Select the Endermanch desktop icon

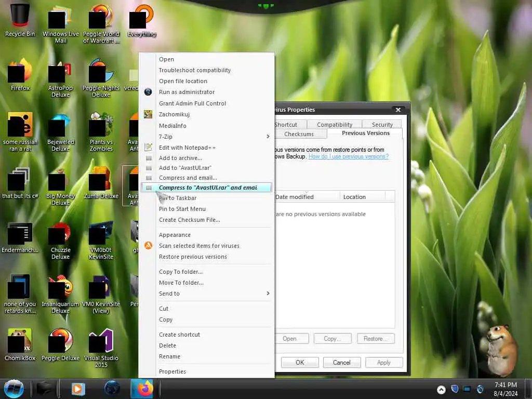tap(20, 237)
